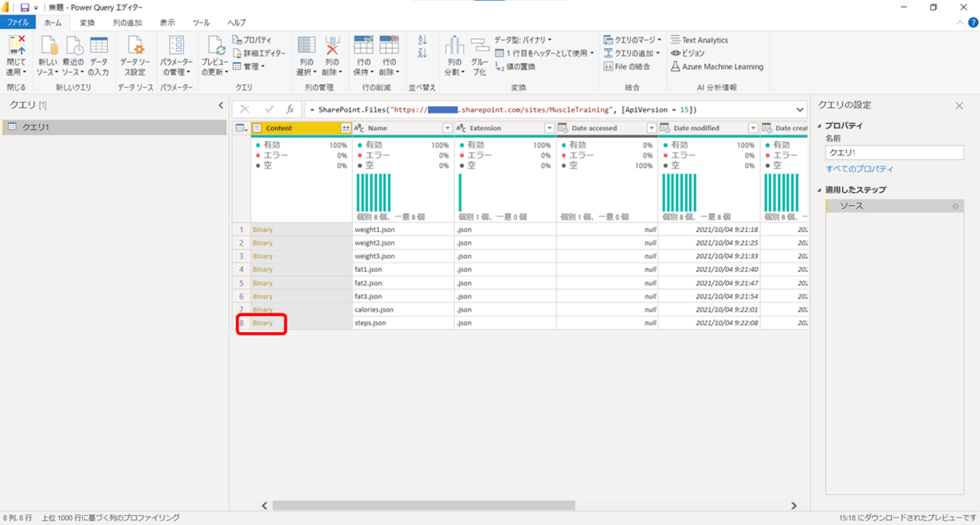The width and height of the screenshot is (980, 525).
Task: Open Manage (管理) query dropdown
Action: tap(249, 67)
